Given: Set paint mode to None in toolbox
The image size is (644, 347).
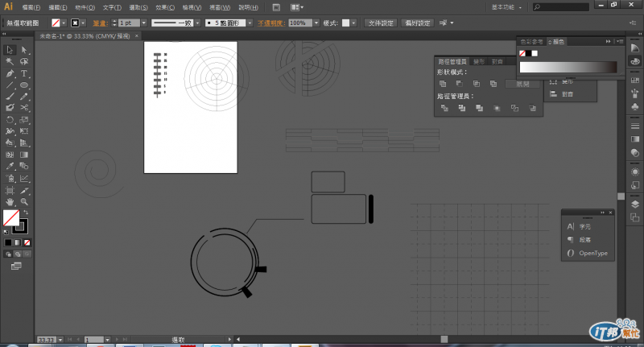Looking at the screenshot, I should (27, 242).
